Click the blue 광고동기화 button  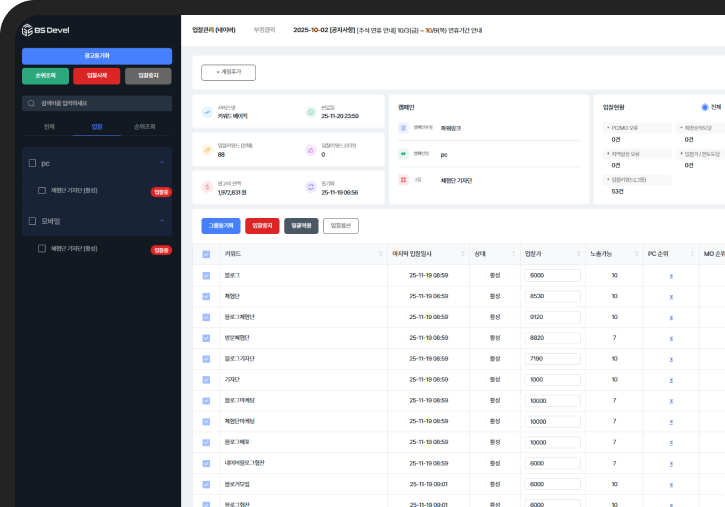pyautogui.click(x=97, y=56)
